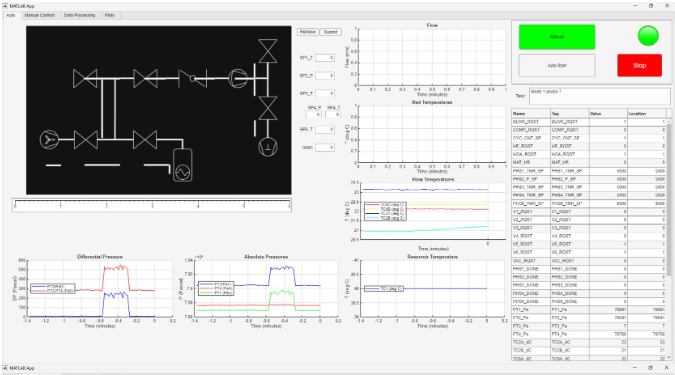The height and width of the screenshot is (375, 675).
Task: Click the 0 to 6 linear gauge below the schematic
Action: coord(152,205)
